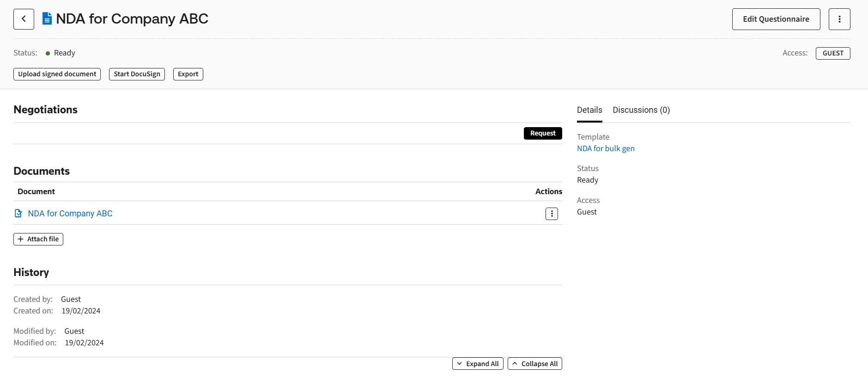Select Modified on date 19/02/2024
This screenshot has width=868, height=380.
point(84,343)
